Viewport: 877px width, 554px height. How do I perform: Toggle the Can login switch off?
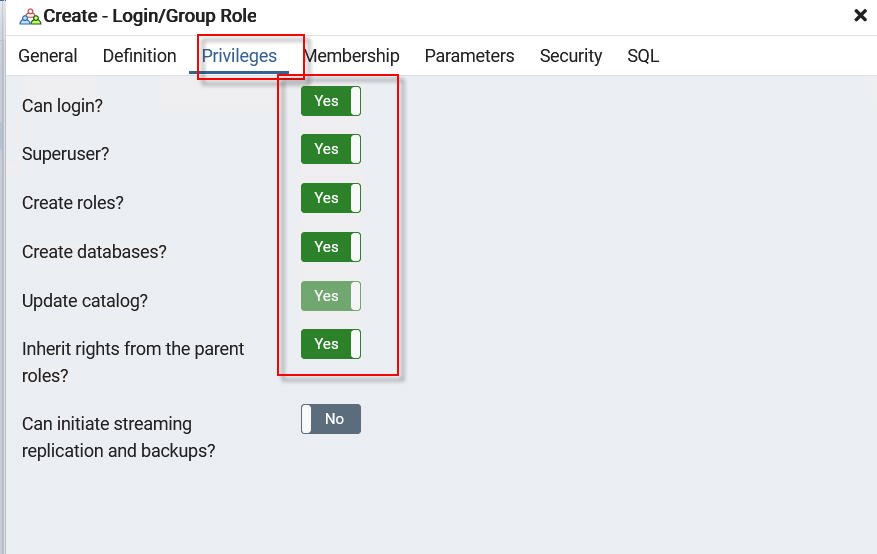pyautogui.click(x=331, y=101)
